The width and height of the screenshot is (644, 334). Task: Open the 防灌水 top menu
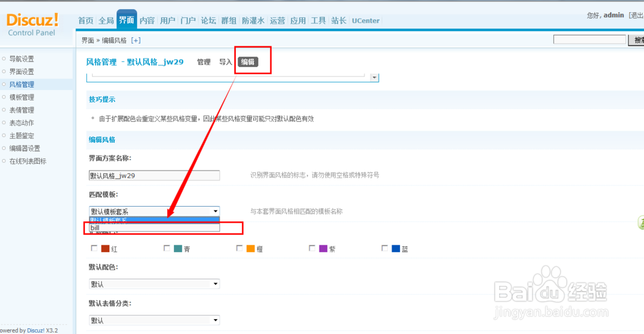pos(253,21)
